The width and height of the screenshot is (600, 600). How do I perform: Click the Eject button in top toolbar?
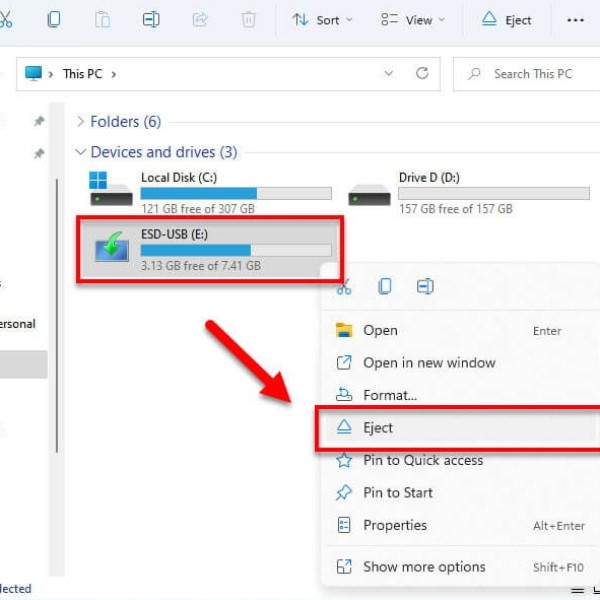(506, 20)
